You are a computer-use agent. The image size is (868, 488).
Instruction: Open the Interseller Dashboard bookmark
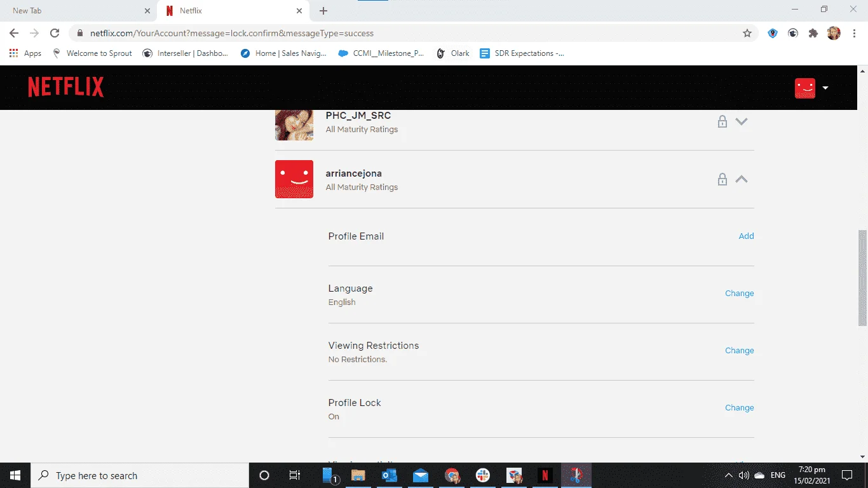[186, 53]
